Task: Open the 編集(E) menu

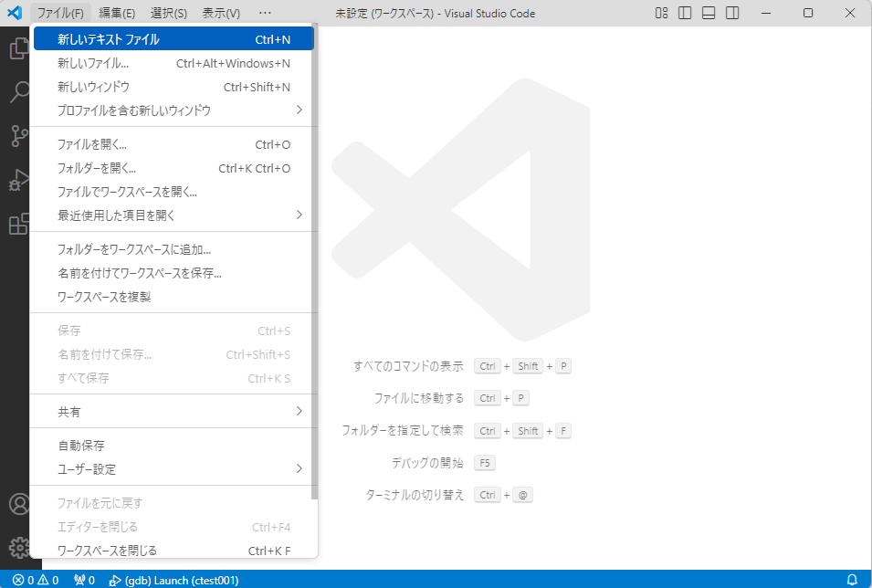Action: tap(117, 13)
